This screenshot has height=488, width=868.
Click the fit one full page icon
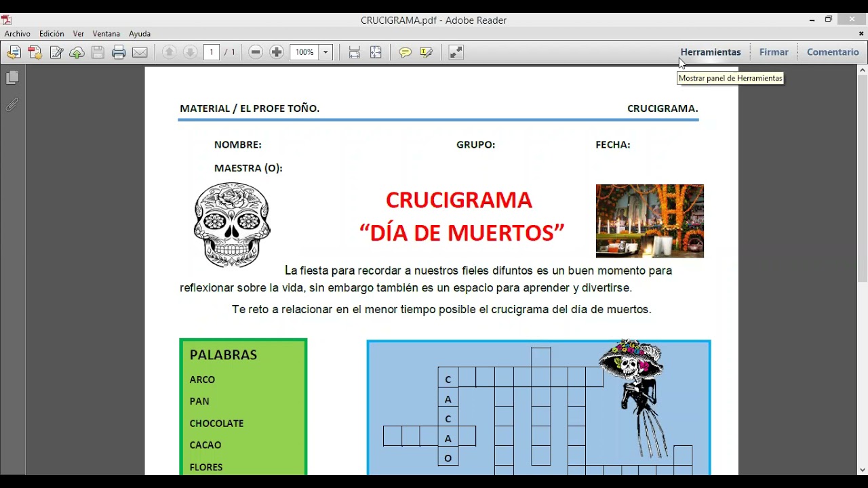tap(376, 52)
